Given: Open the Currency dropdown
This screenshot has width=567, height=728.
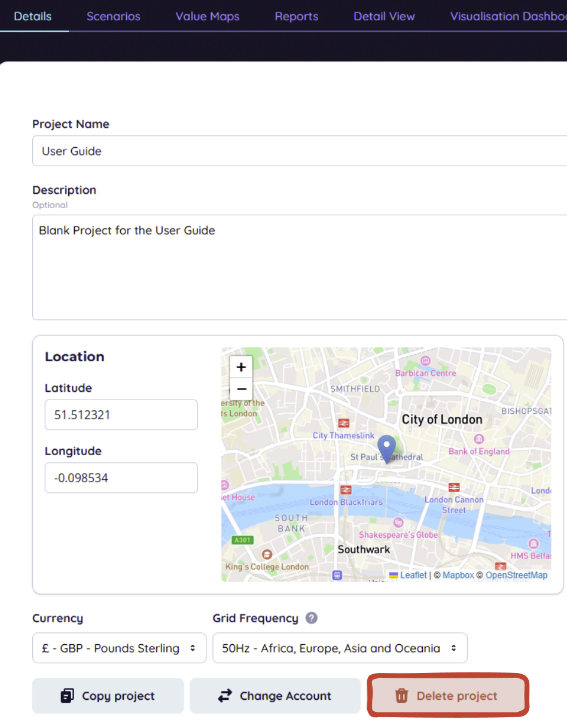Looking at the screenshot, I should [x=119, y=648].
